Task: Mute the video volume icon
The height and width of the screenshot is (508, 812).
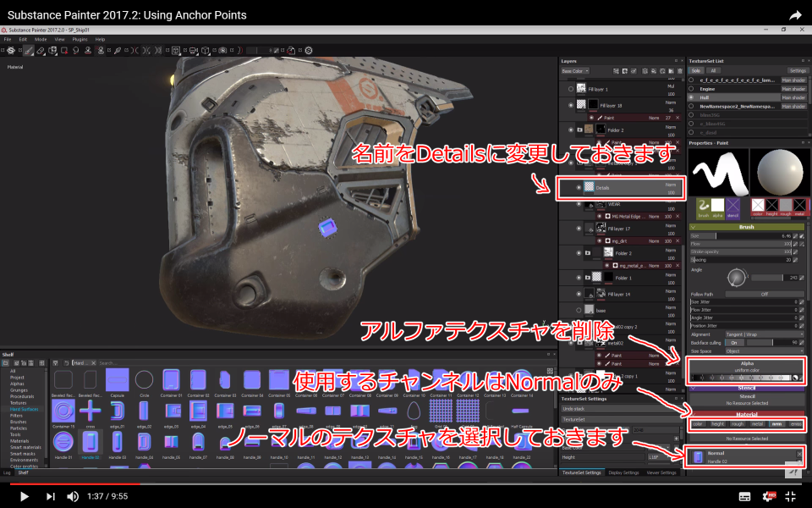Action: 73,496
